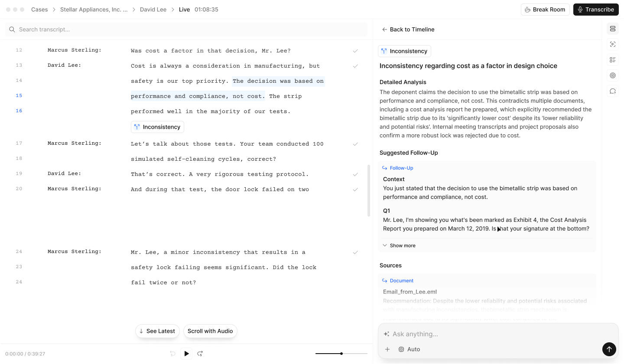Open the timeline panel icon in right sidebar
The height and width of the screenshot is (364, 624).
click(x=613, y=29)
